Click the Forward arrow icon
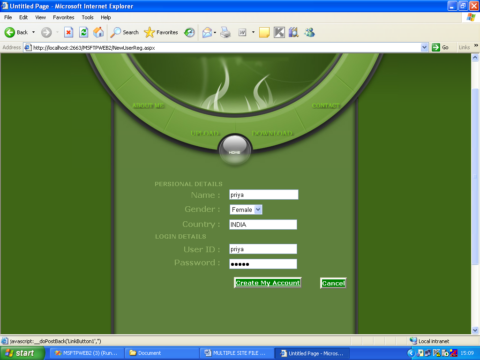The height and width of the screenshot is (360, 480). [x=46, y=32]
